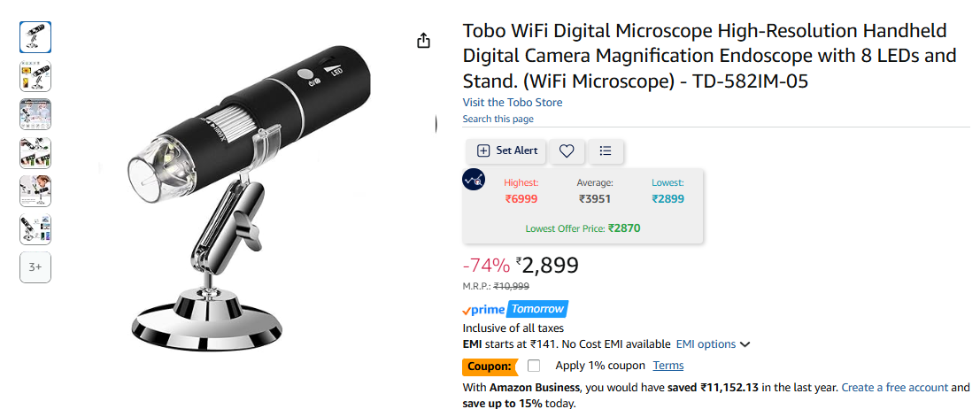The image size is (980, 409).
Task: Click the prime logo badge
Action: tap(483, 310)
